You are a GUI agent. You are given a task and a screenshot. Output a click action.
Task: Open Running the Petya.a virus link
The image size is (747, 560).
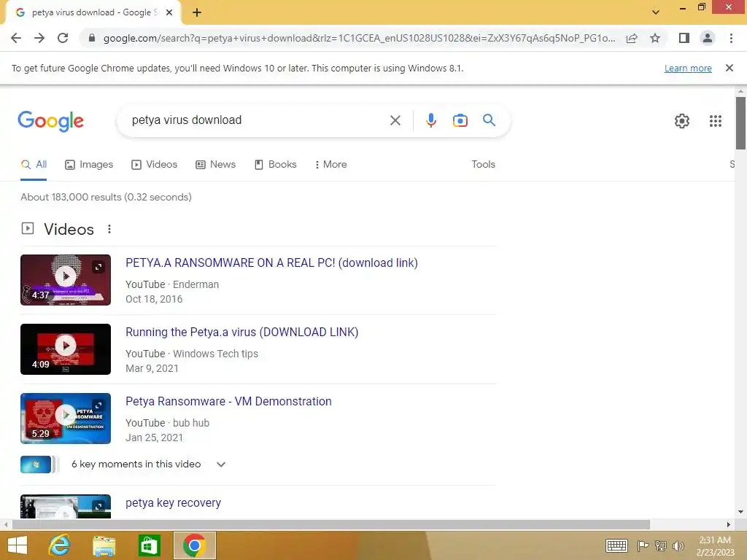pos(242,332)
